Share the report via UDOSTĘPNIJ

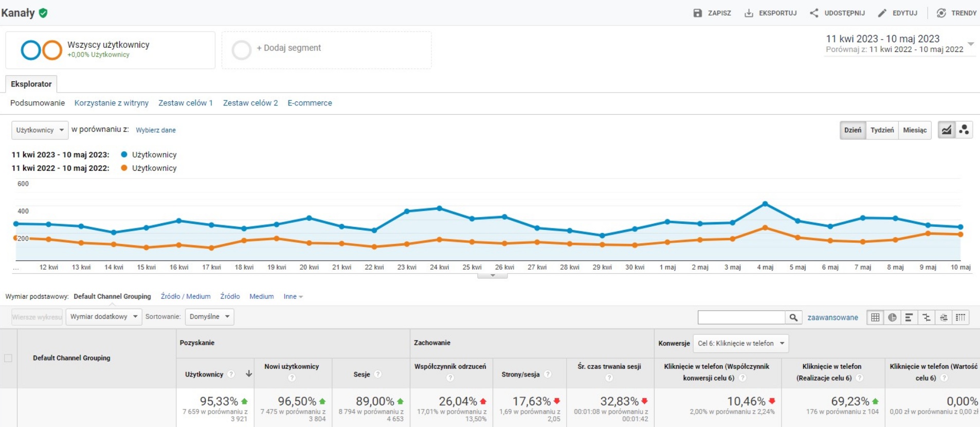837,13
